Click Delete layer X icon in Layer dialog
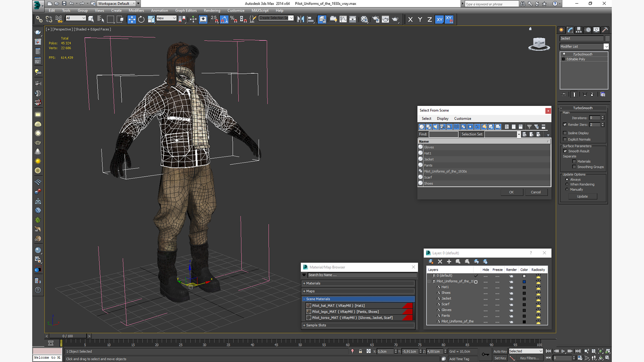Image resolution: width=644 pixels, height=362 pixels. click(x=440, y=261)
